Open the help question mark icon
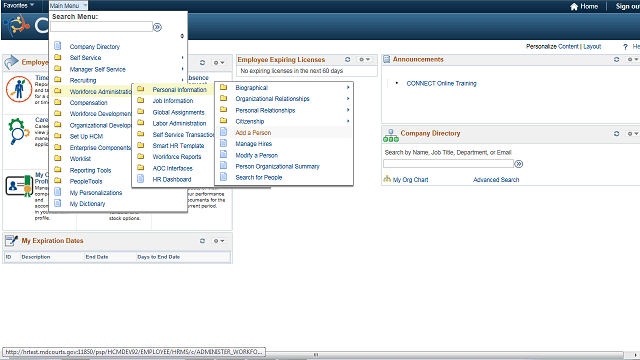This screenshot has width=640, height=360. [625, 47]
